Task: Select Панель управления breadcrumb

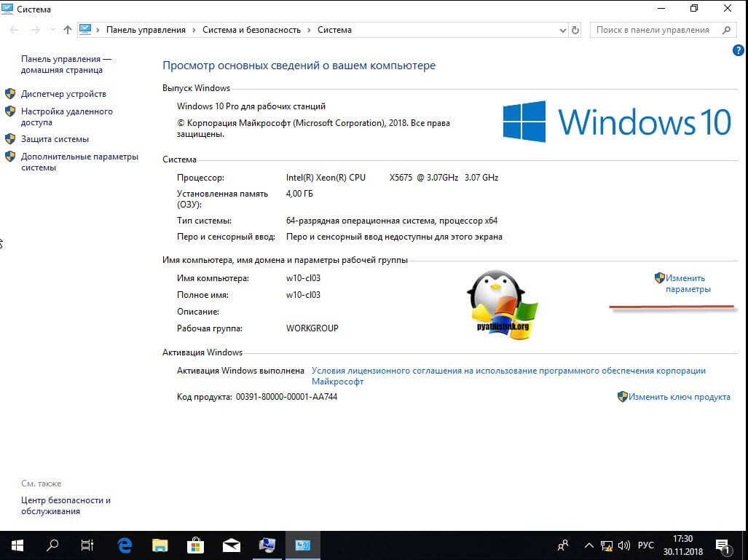Action: pos(146,30)
